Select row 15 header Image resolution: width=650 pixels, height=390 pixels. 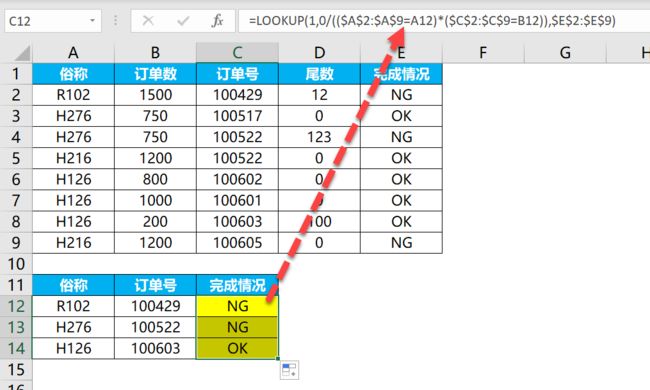pyautogui.click(x=16, y=370)
